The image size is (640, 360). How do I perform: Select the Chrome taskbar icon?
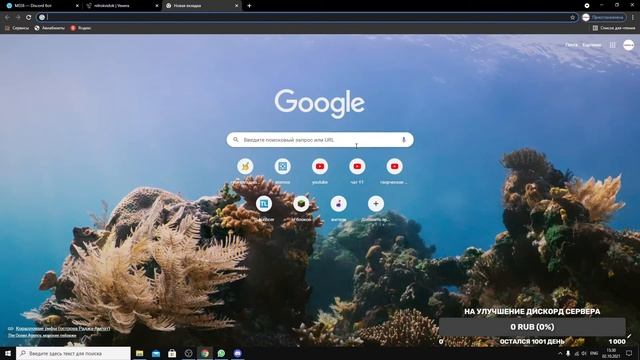205,353
